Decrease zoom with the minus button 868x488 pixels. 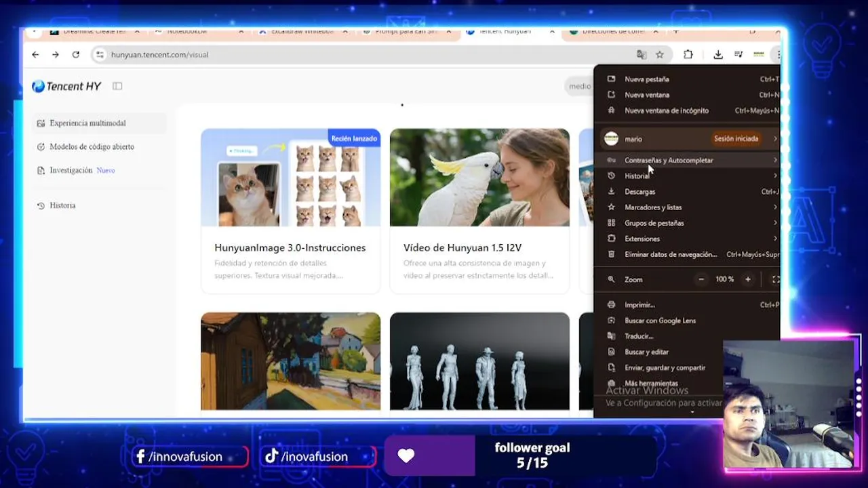pyautogui.click(x=701, y=279)
